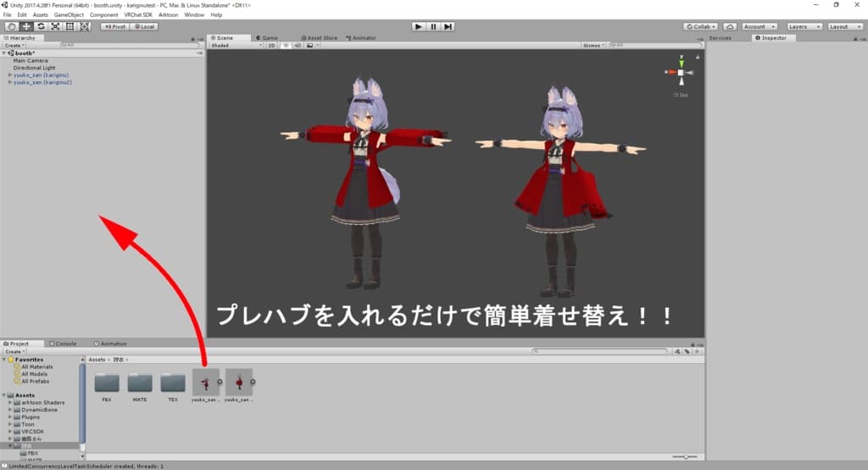868x470 pixels.
Task: Toggle scene audio button
Action: (298, 46)
